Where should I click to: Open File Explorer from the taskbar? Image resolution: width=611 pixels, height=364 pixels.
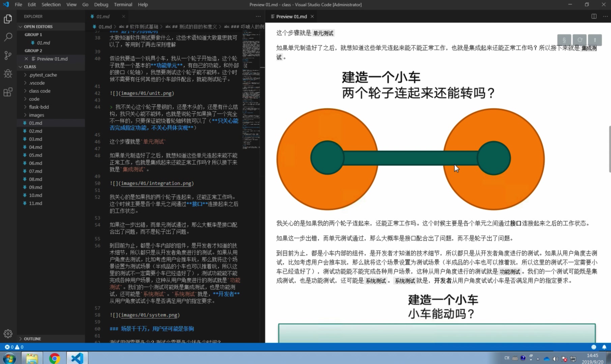click(x=32, y=358)
